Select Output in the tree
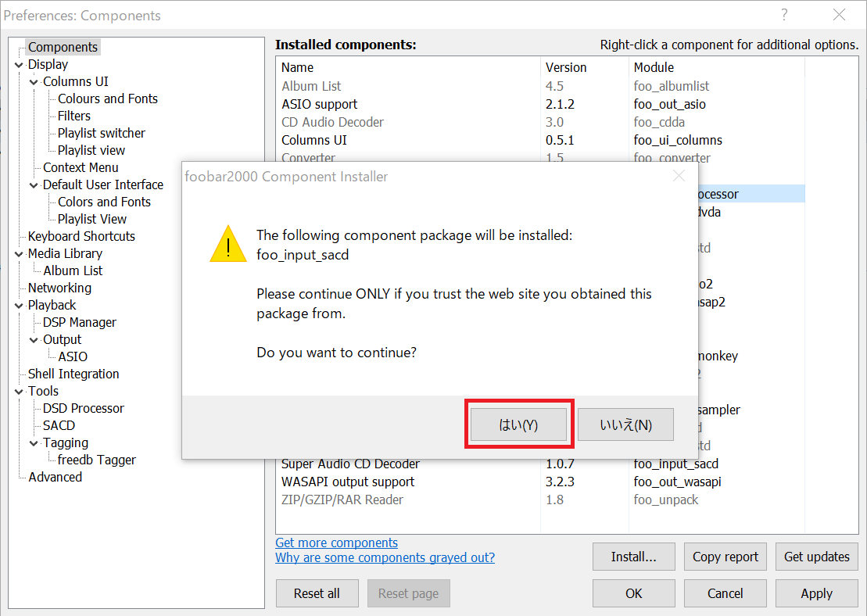 62,339
